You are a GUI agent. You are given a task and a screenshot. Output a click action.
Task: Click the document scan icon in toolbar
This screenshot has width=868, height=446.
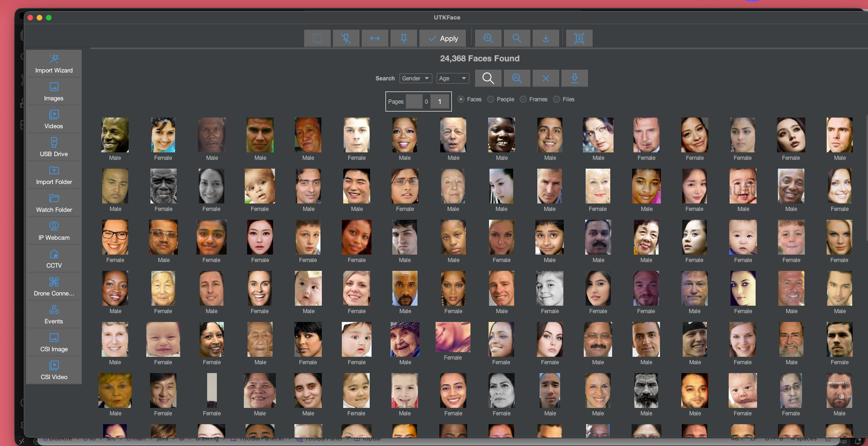[x=579, y=39]
